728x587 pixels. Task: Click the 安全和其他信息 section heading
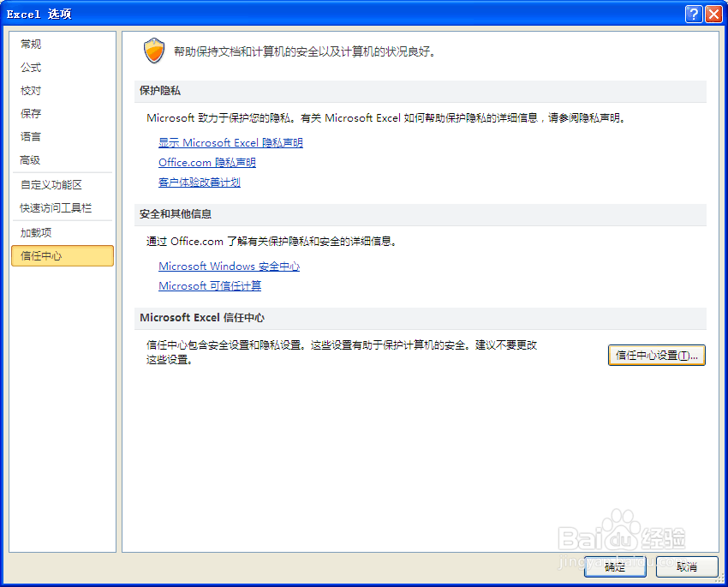[x=176, y=214]
